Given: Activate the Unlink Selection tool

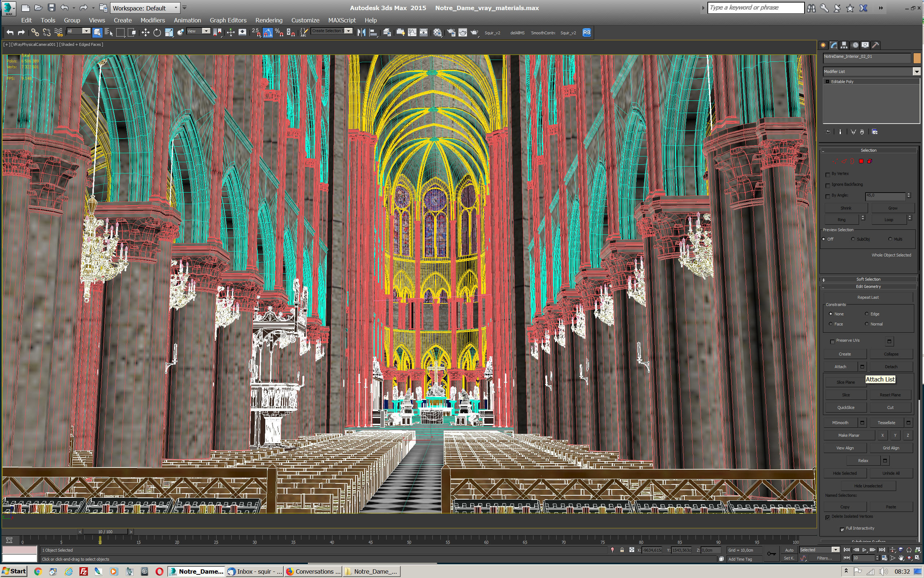Looking at the screenshot, I should tap(47, 33).
